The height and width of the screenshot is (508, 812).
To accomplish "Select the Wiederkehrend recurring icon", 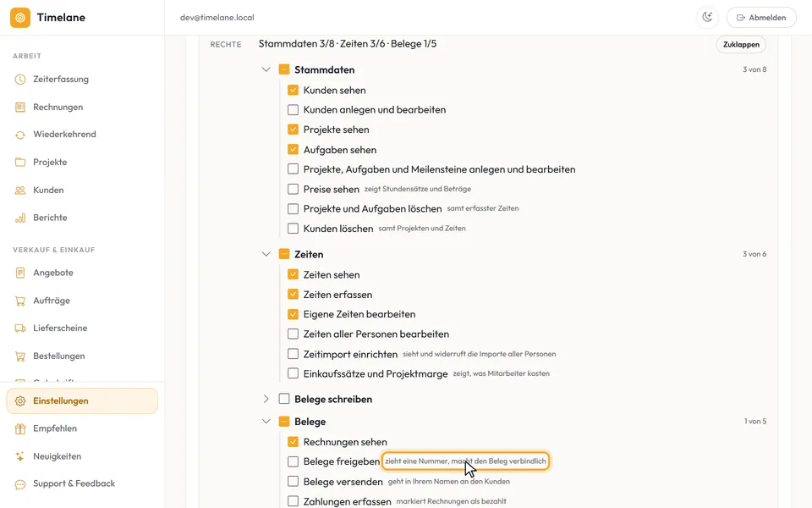I will (x=20, y=135).
